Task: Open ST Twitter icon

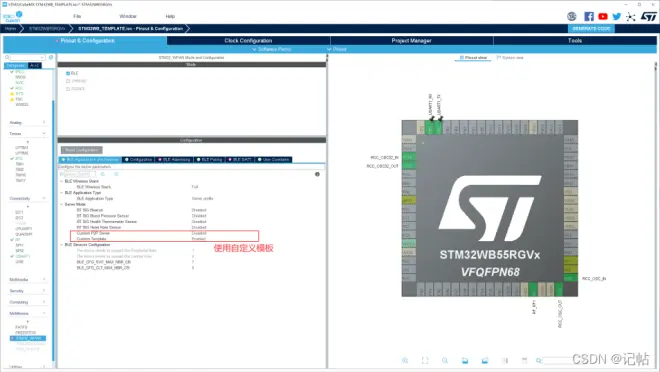Action: [617, 16]
